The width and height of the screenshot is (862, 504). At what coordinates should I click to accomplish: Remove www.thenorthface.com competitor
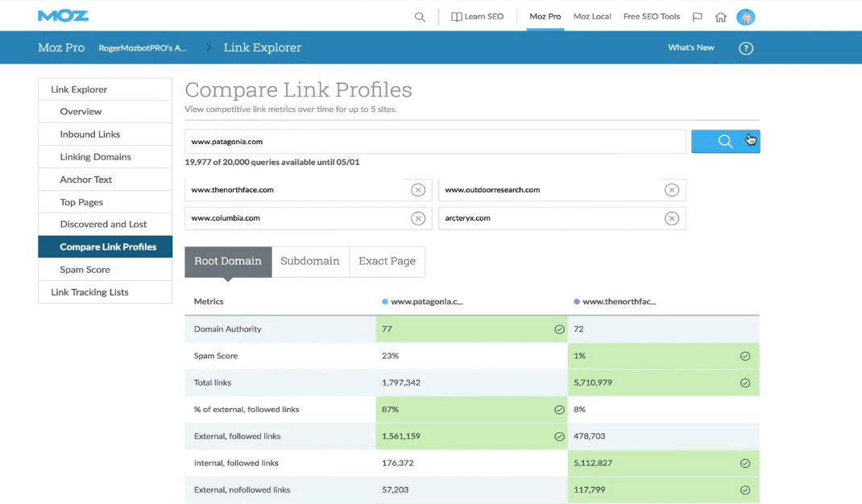[418, 190]
